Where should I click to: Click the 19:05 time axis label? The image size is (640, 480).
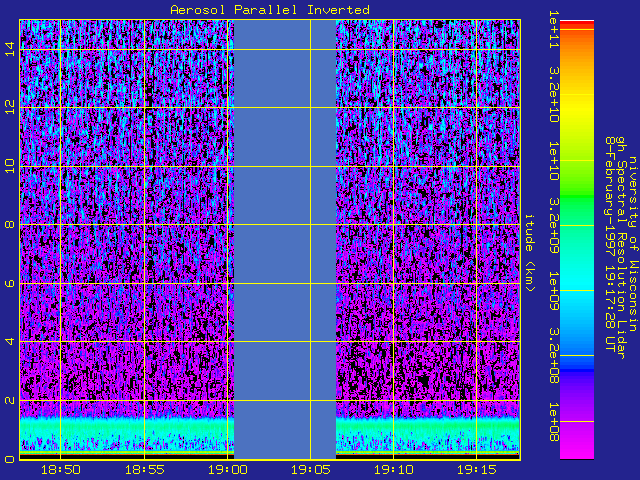tap(311, 470)
